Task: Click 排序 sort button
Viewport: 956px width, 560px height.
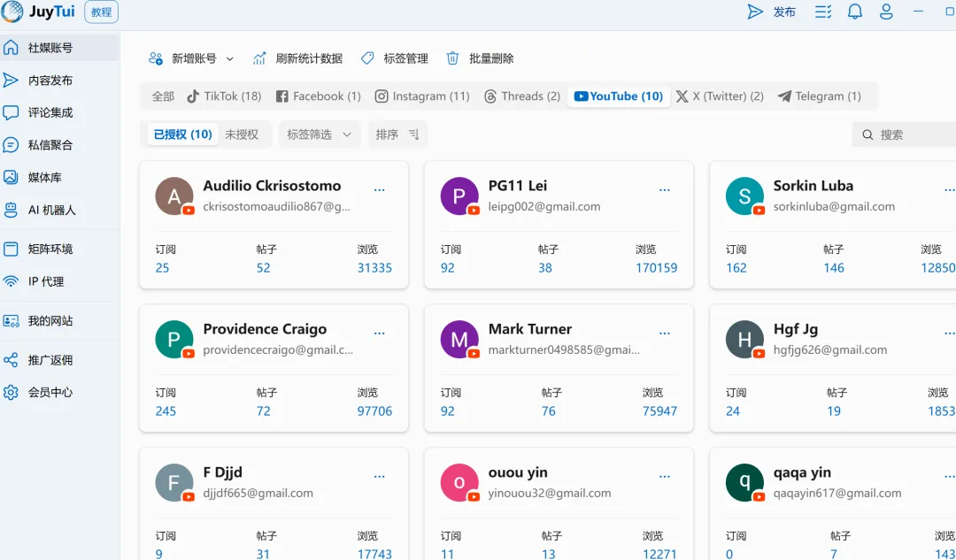Action: pos(397,134)
